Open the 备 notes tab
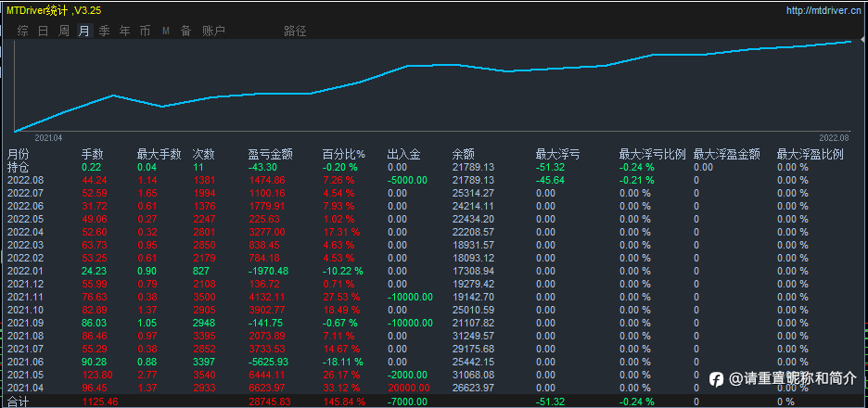Screen dimensions: 868x408 (185, 31)
